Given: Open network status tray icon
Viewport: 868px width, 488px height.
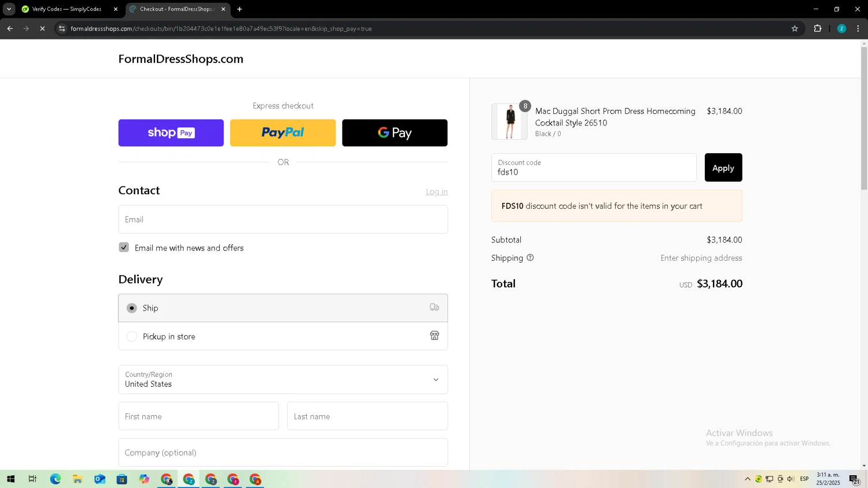Looking at the screenshot, I should [770, 479].
